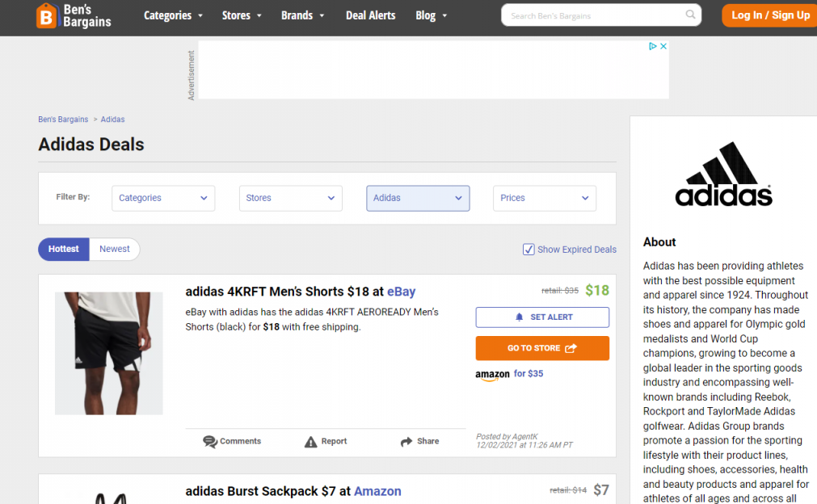Open adidas Burst Sackpack deal title
The height and width of the screenshot is (504, 817).
pos(293,491)
